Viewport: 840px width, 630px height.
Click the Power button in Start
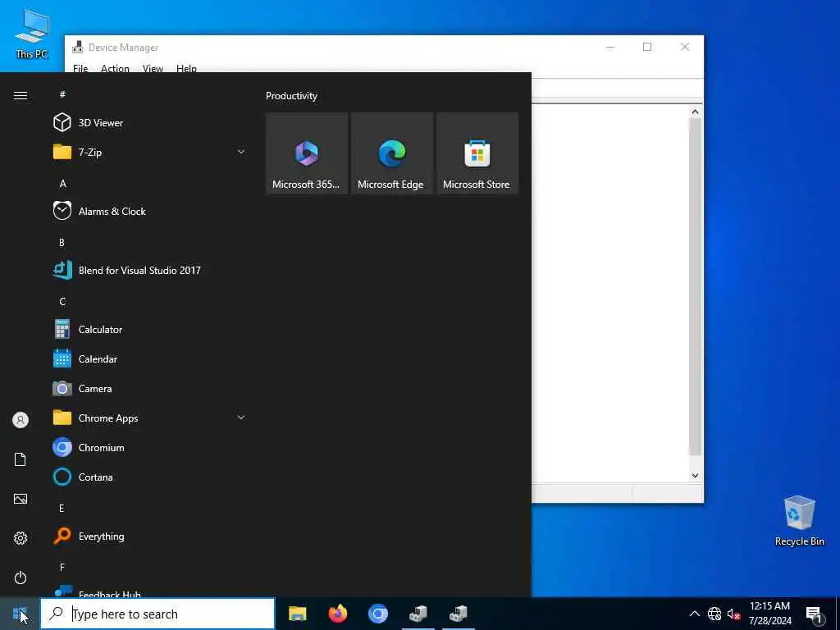click(x=21, y=577)
